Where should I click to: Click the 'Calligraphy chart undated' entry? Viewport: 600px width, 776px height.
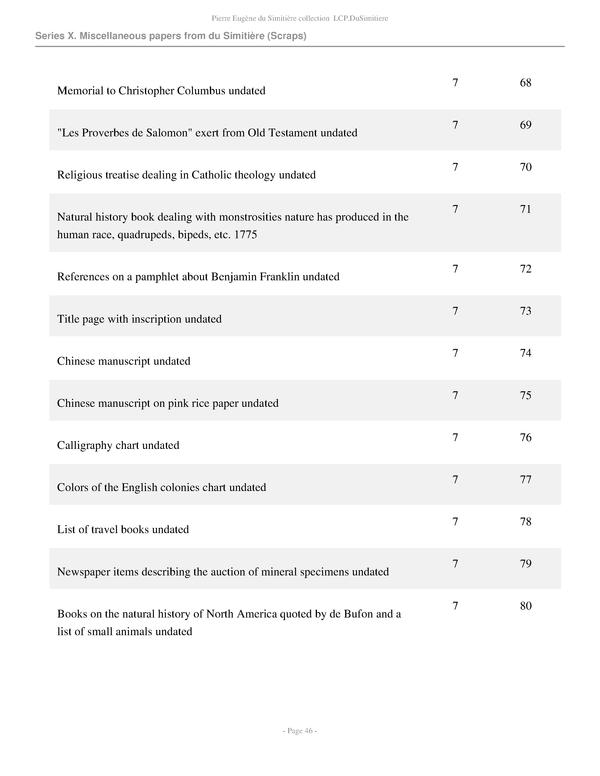click(118, 445)
